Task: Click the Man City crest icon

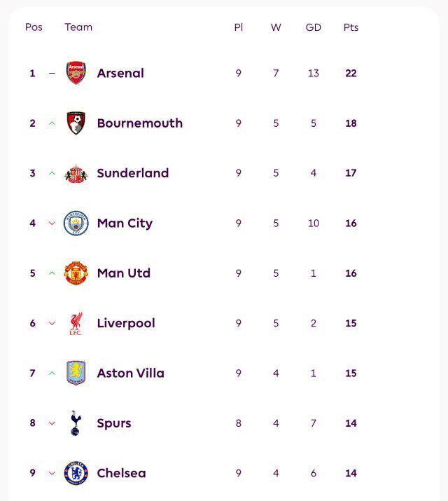Action: tap(76, 224)
